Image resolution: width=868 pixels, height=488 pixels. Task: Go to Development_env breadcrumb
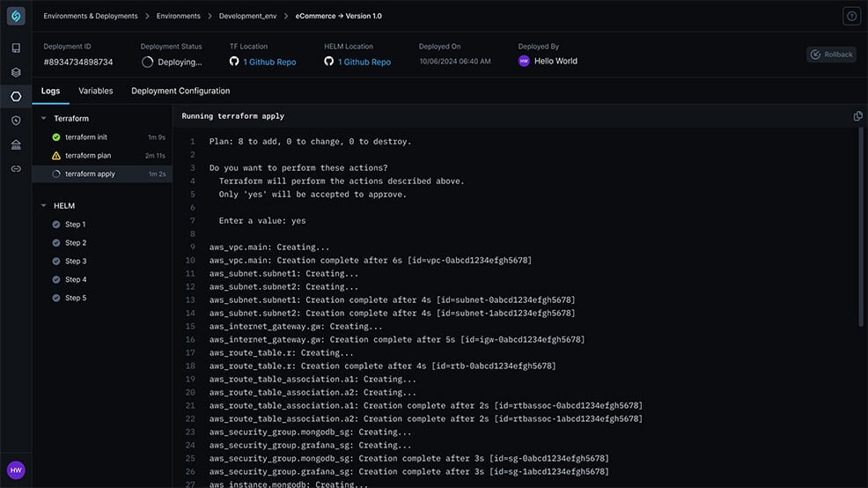(247, 16)
